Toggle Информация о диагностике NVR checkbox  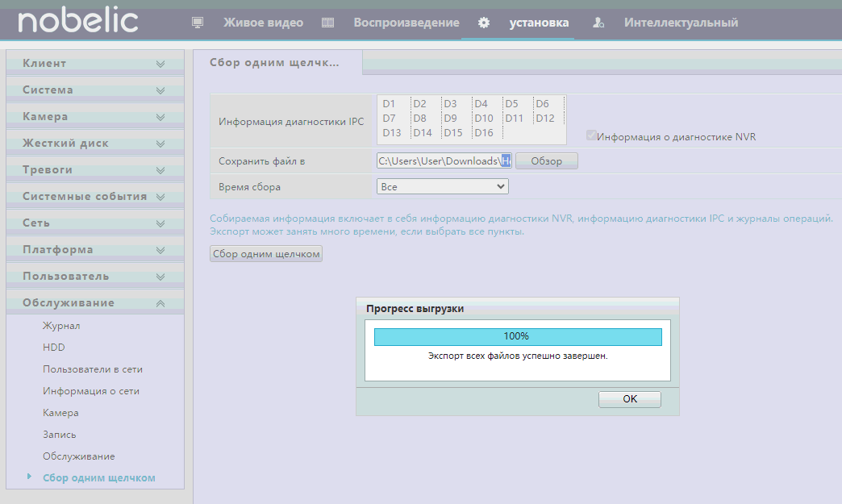point(591,135)
